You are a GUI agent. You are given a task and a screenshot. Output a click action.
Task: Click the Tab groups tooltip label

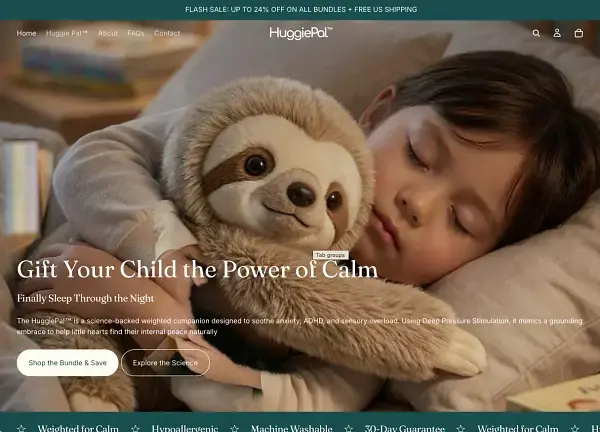pos(331,255)
